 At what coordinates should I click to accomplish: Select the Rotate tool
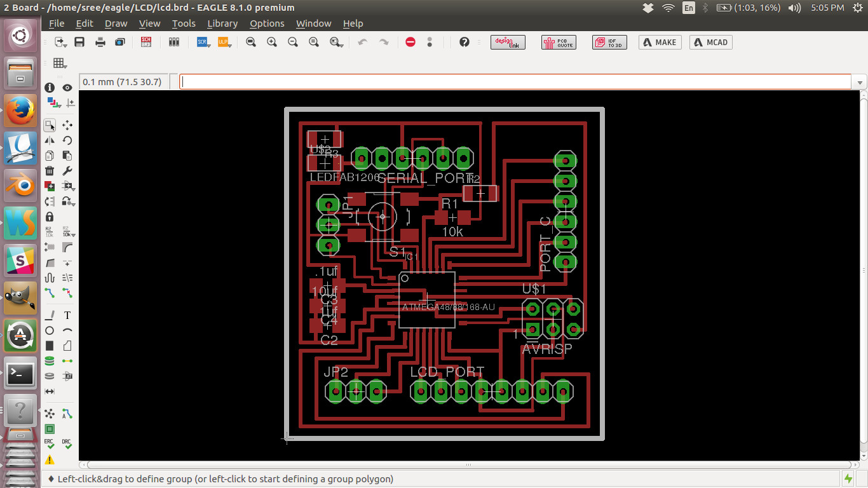pyautogui.click(x=67, y=140)
